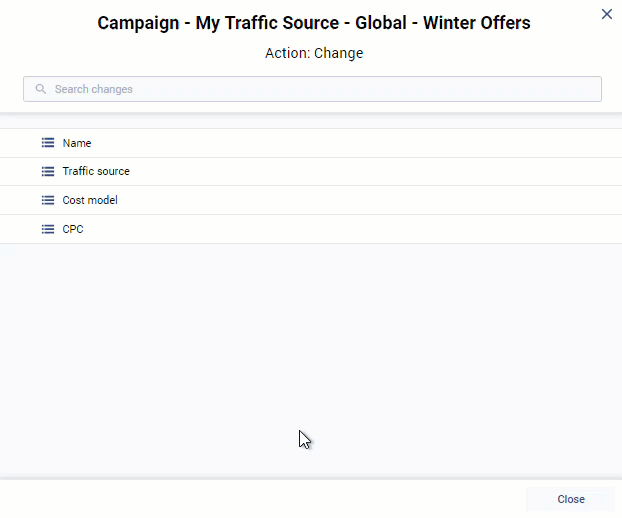622x518 pixels.
Task: Focus the Search changes input field
Action: point(320,89)
